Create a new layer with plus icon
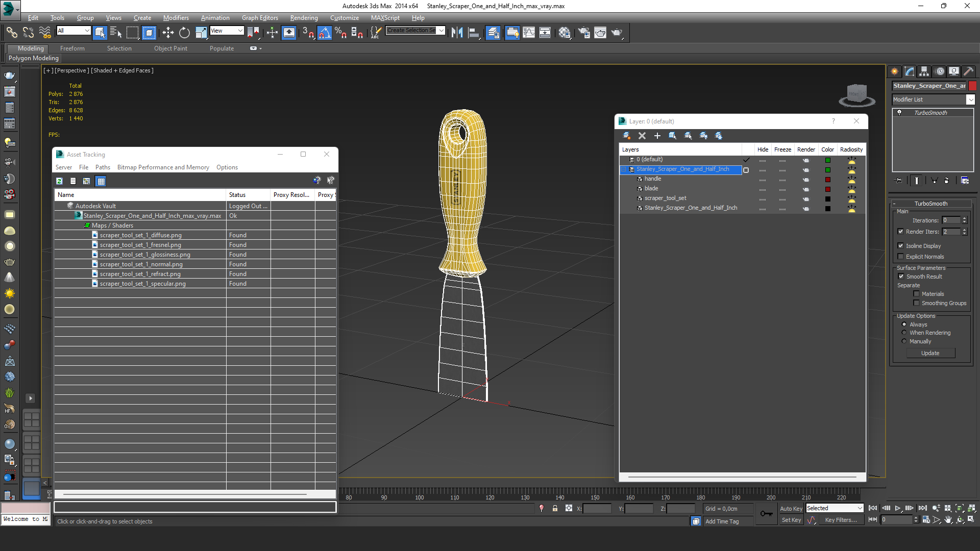 coord(657,136)
